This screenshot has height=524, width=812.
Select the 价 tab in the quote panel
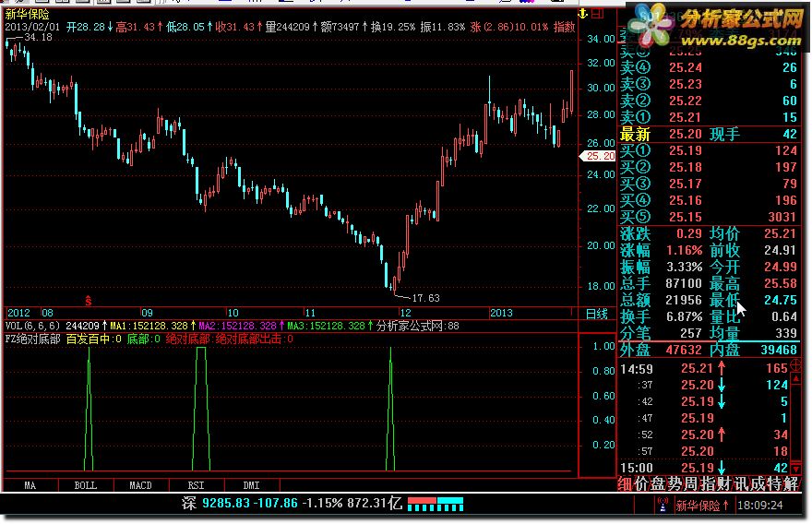click(641, 483)
